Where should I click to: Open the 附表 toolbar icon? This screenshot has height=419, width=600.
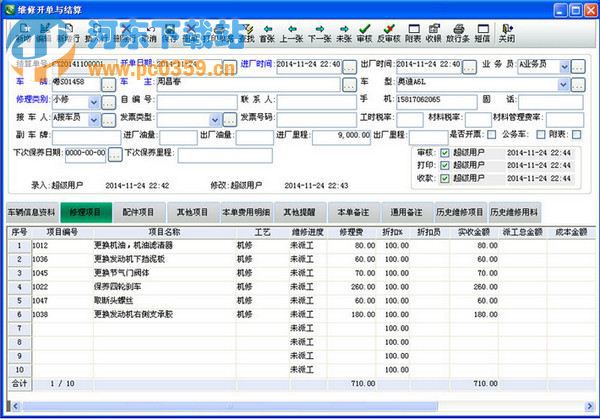tap(413, 33)
